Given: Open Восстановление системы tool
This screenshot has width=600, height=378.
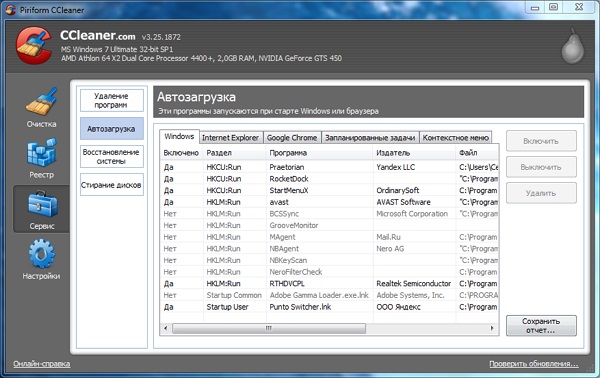Looking at the screenshot, I should (112, 156).
